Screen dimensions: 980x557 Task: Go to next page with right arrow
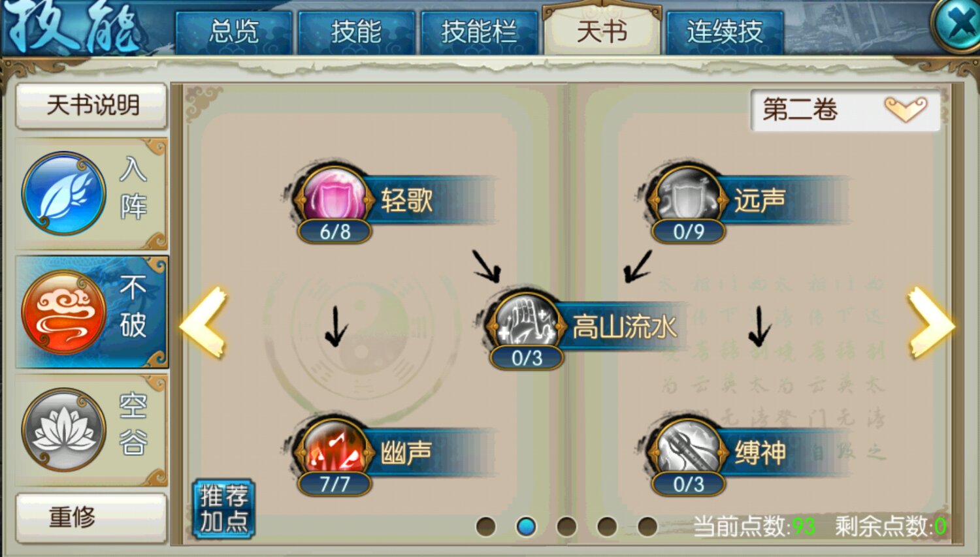pyautogui.click(x=930, y=323)
